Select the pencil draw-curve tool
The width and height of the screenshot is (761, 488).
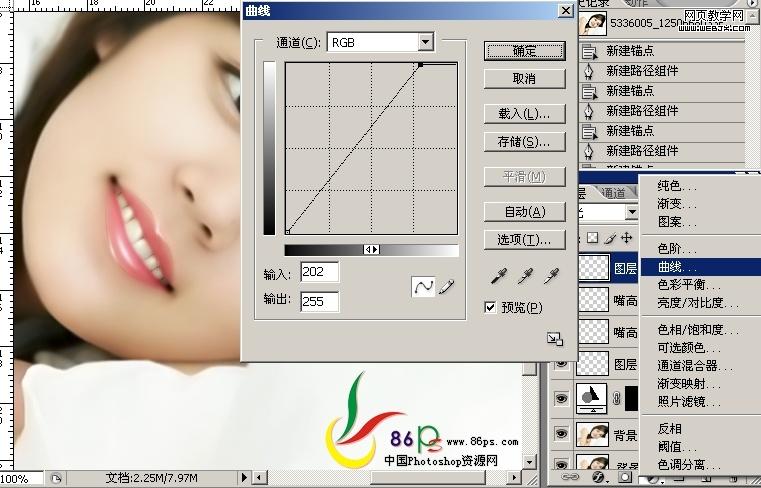tap(447, 286)
